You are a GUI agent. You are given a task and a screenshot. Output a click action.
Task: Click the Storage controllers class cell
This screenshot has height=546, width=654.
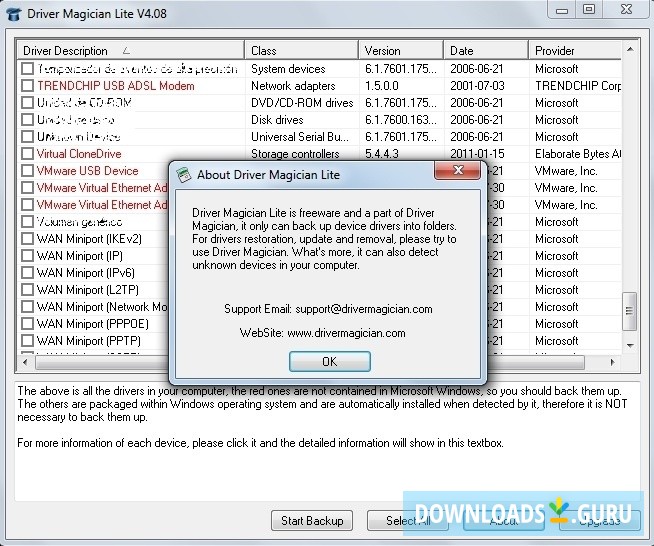coord(295,154)
